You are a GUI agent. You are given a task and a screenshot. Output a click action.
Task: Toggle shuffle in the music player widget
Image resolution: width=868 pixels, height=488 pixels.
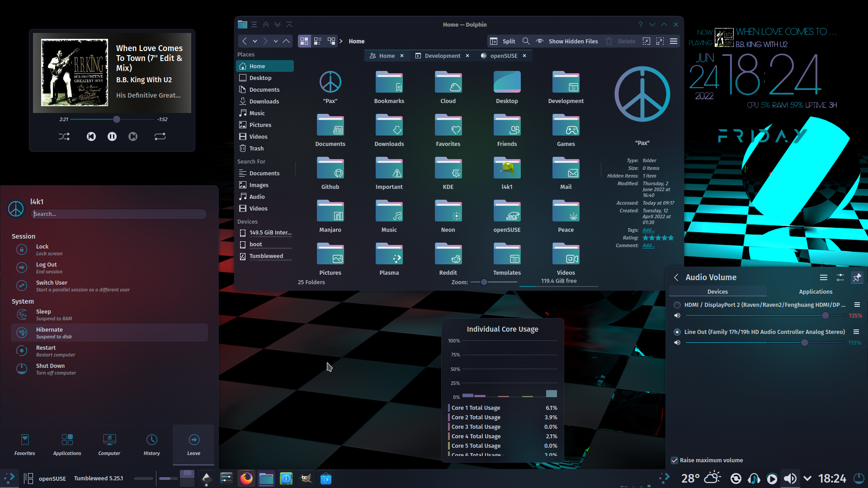pos(64,136)
